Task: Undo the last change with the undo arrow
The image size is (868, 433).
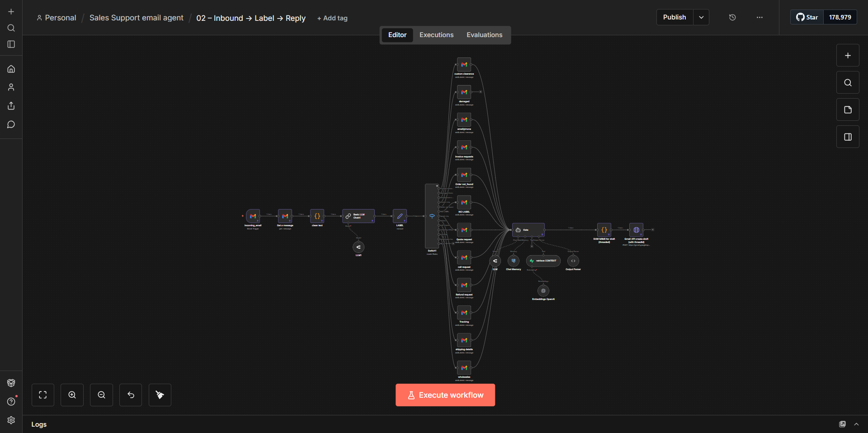Action: (x=130, y=395)
